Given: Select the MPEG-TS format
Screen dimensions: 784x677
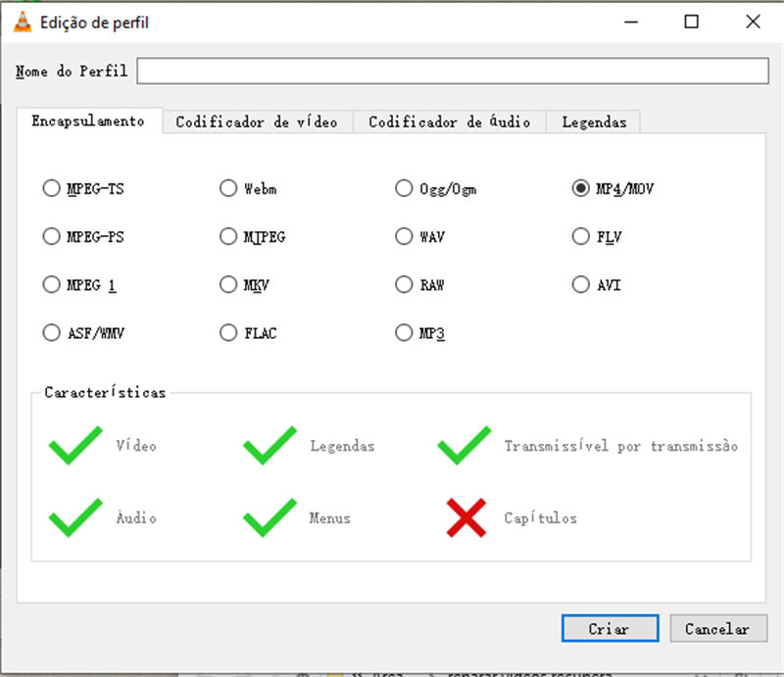Looking at the screenshot, I should pos(51,188).
